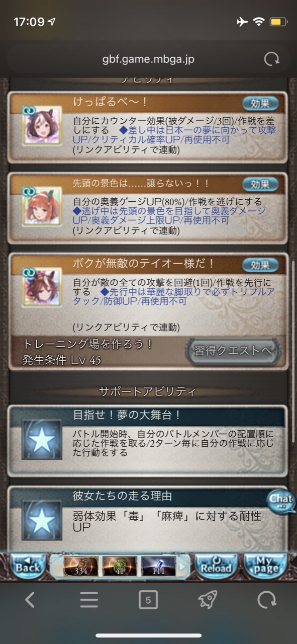Tap the game Back button

pyautogui.click(x=28, y=566)
